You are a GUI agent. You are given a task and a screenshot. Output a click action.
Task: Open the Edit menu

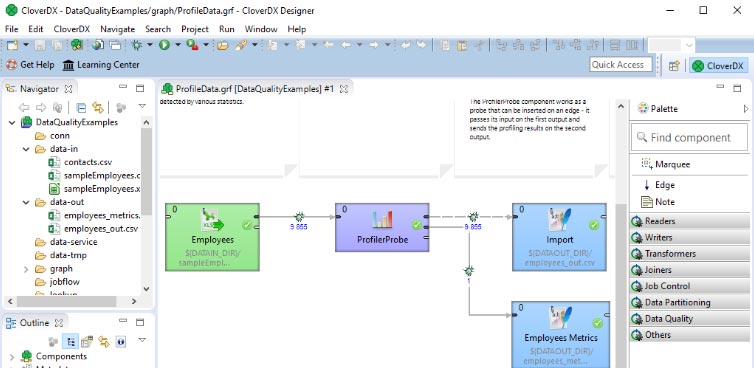(x=36, y=29)
